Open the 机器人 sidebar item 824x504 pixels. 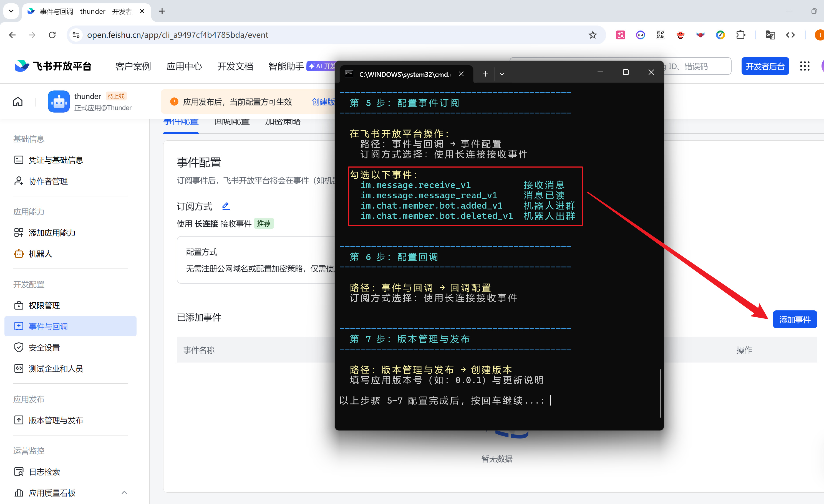[40, 254]
